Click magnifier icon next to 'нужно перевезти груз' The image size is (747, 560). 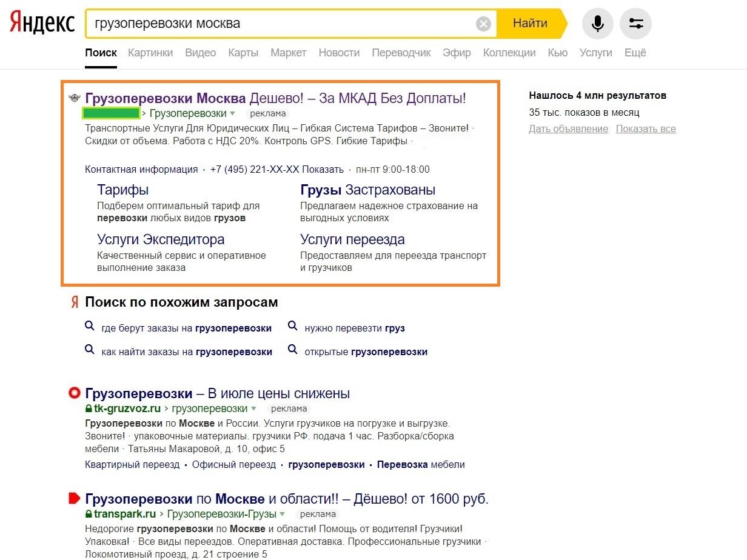coord(293,326)
